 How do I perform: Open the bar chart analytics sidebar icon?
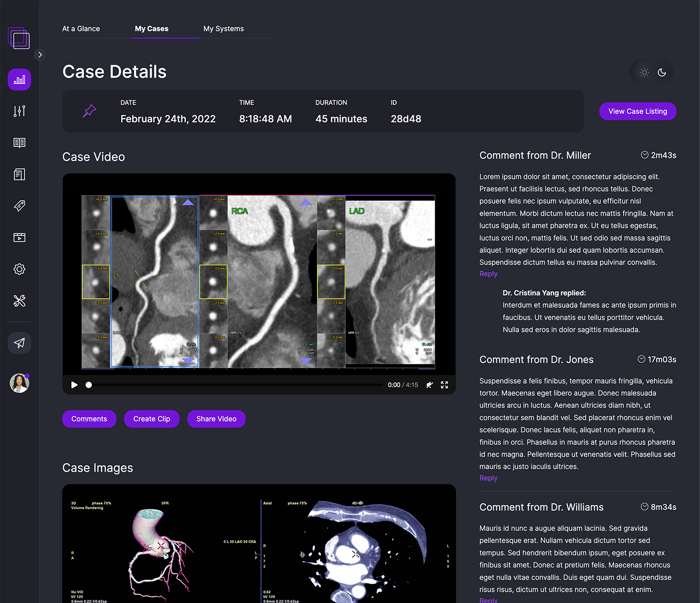pos(19,80)
